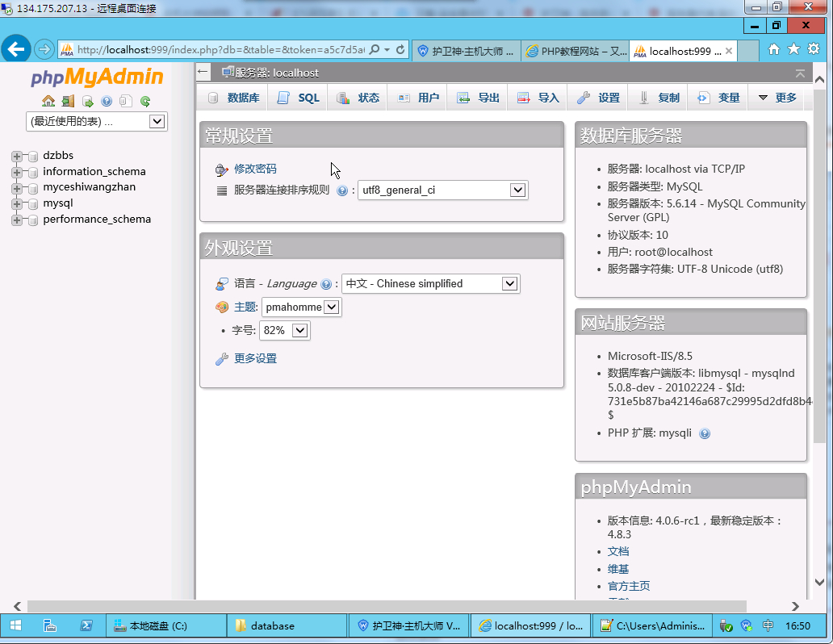
Task: Click the browser forward arrow button
Action: pyautogui.click(x=44, y=49)
